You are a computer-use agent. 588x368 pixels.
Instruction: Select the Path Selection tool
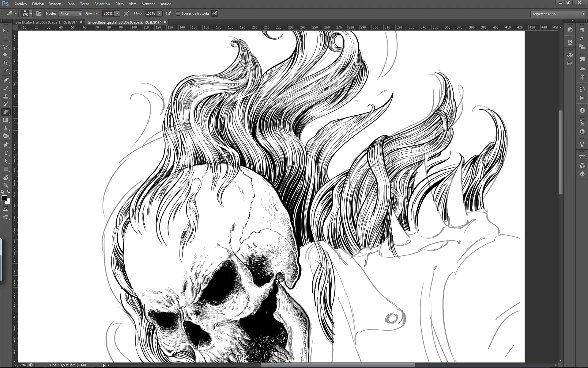click(x=6, y=160)
